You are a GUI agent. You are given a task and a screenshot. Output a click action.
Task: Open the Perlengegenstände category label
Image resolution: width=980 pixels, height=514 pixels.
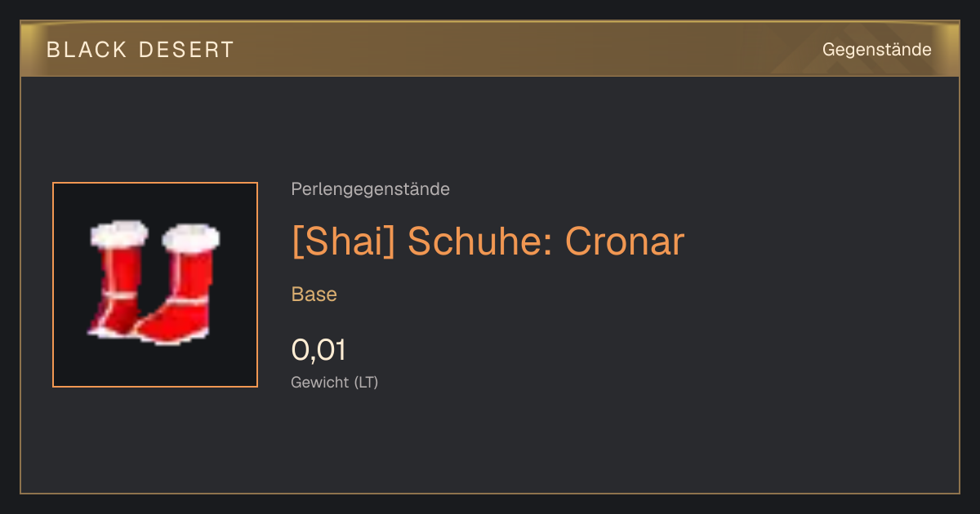click(x=370, y=189)
